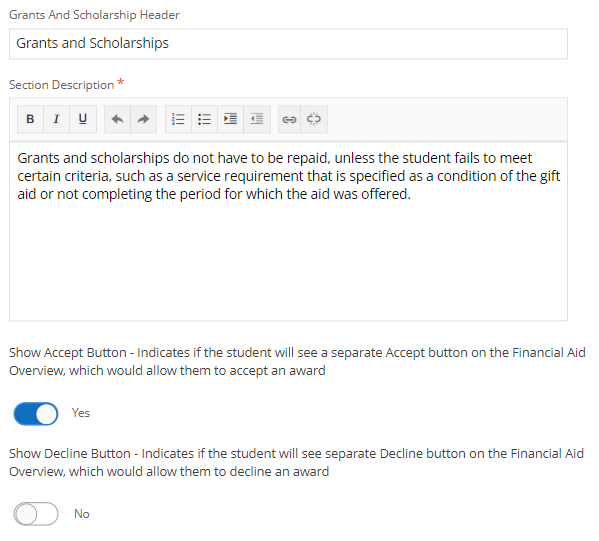Insert a bulleted list
Viewport: 599px width, 541px height.
(204, 119)
